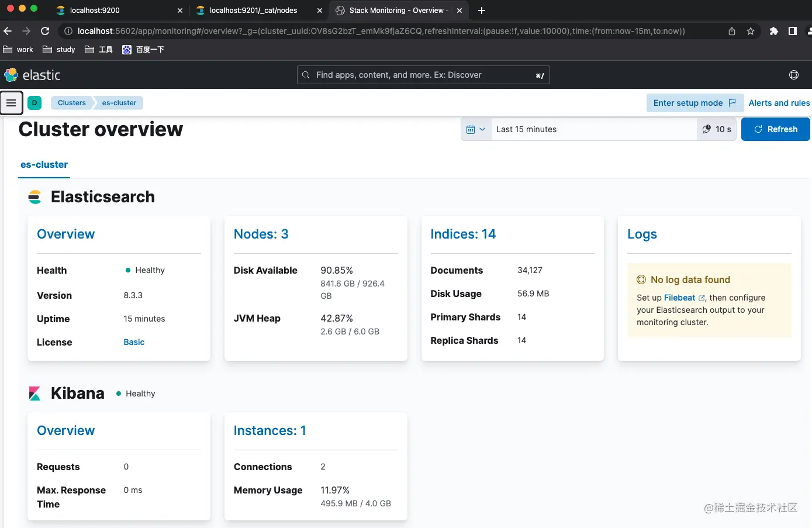This screenshot has height=528, width=812.
Task: Click the No log data found heading
Action: tap(690, 279)
